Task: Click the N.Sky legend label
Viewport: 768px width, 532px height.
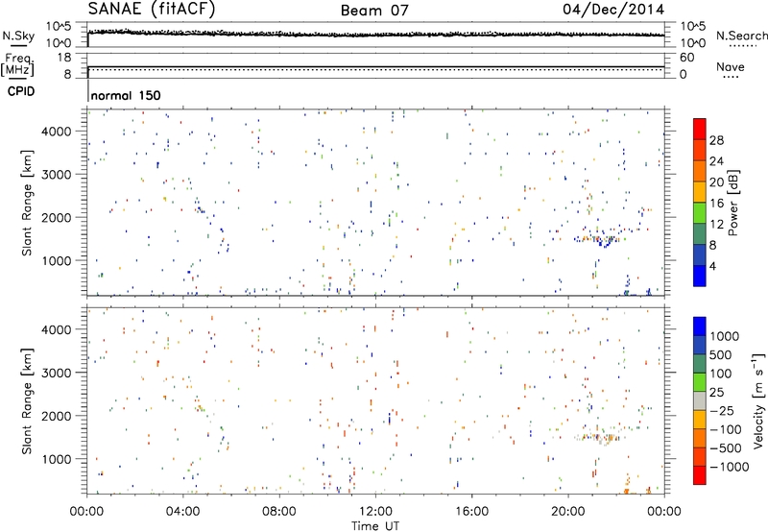Action: (x=18, y=36)
